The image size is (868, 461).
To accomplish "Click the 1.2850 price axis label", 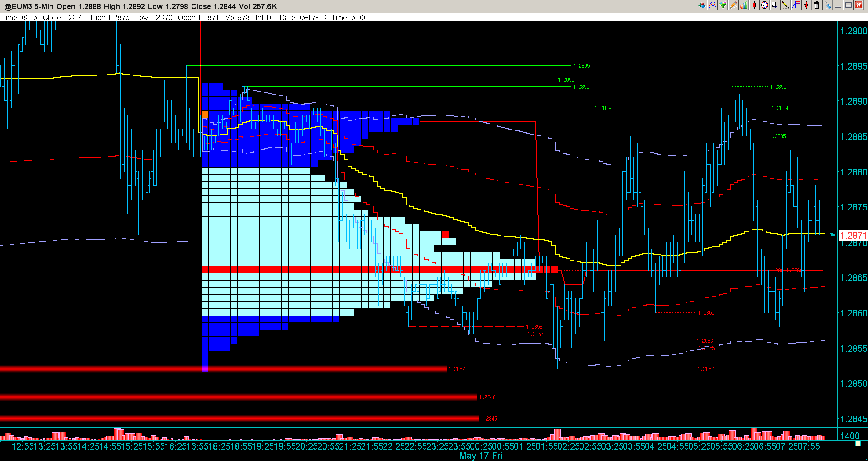I will coord(853,384).
